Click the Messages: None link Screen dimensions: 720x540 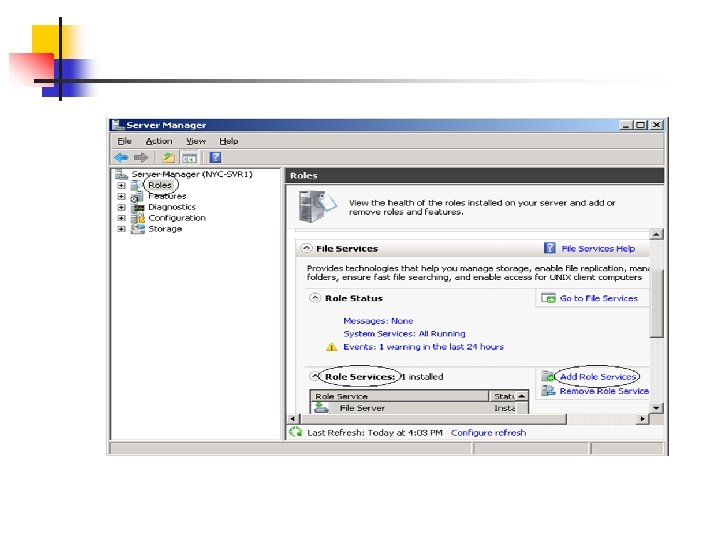[x=378, y=321]
